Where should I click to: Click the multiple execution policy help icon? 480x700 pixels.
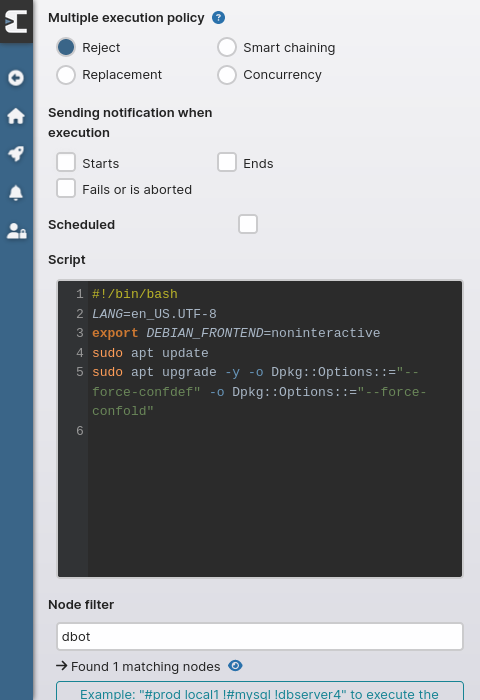(x=218, y=18)
